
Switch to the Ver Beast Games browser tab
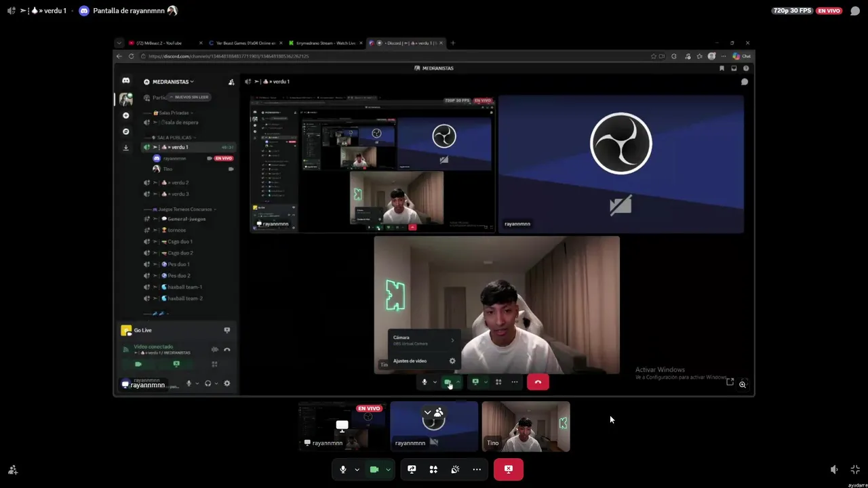point(245,43)
